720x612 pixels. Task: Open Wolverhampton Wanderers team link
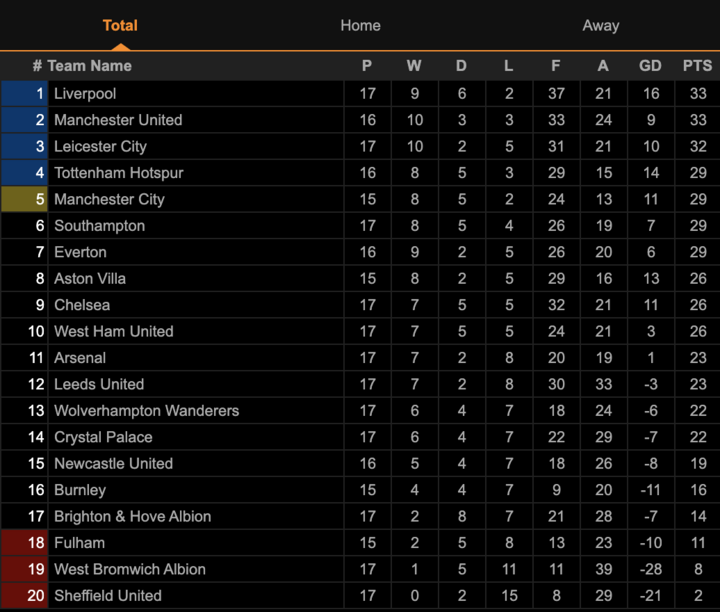point(146,411)
